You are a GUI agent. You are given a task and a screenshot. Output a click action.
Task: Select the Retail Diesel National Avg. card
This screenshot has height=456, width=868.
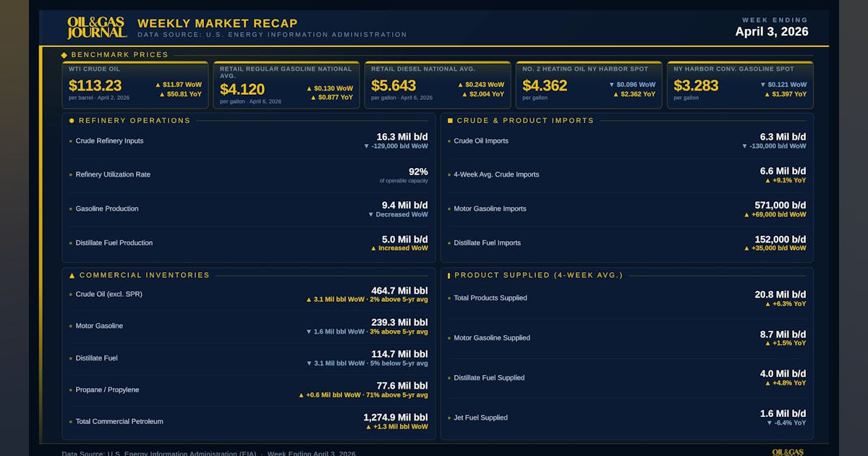pyautogui.click(x=438, y=85)
